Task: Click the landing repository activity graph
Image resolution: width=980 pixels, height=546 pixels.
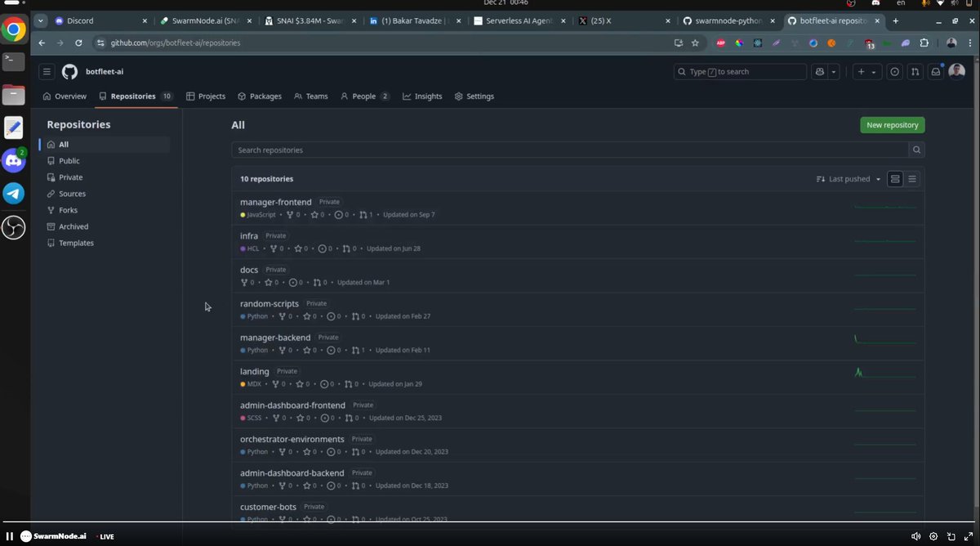Action: click(x=885, y=372)
